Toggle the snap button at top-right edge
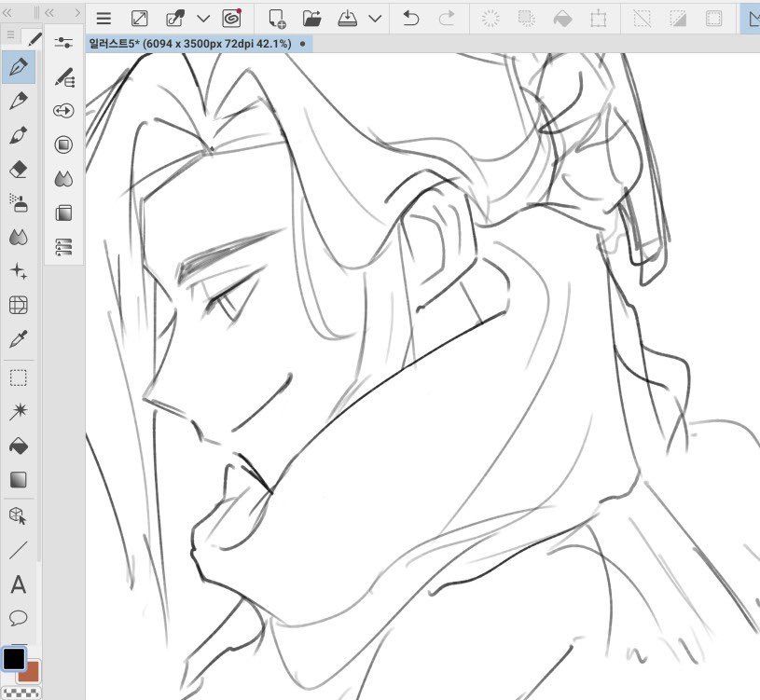Viewport: 760px width, 700px height. 752,18
